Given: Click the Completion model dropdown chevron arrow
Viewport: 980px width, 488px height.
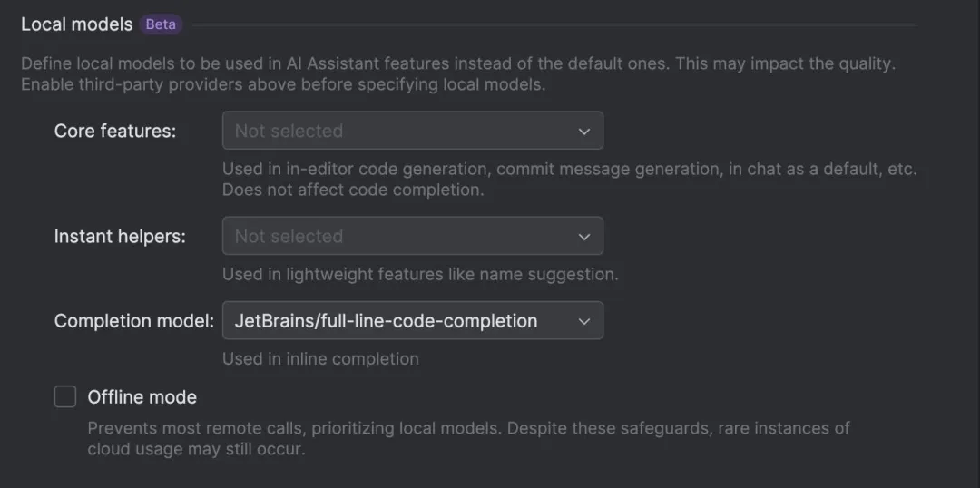Looking at the screenshot, I should click(583, 321).
